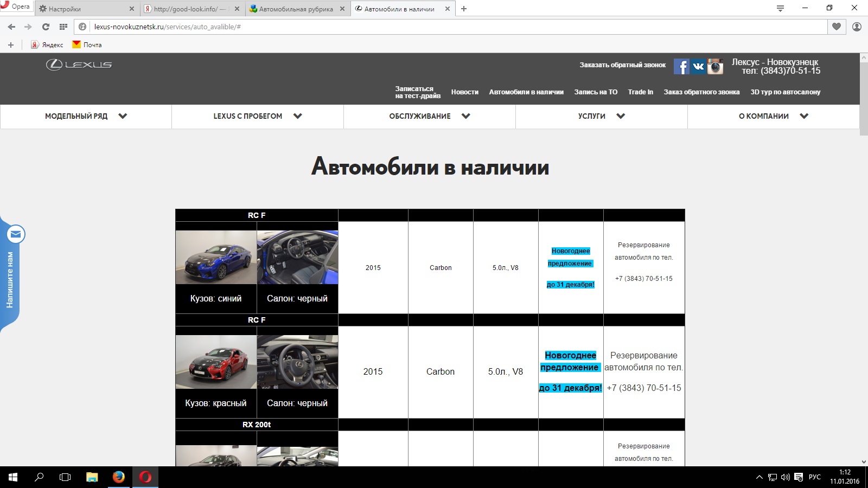Open the volume icon in system tray
The image size is (868, 488).
[x=786, y=477]
